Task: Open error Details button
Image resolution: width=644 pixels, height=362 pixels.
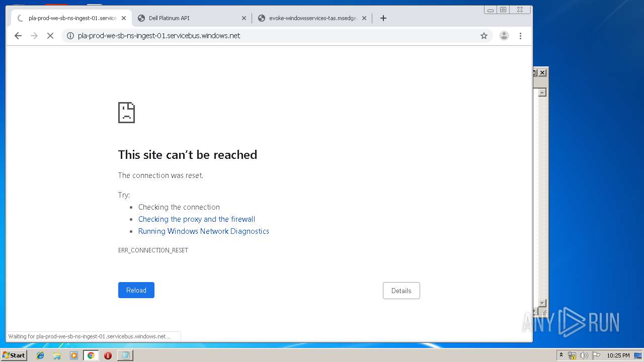Action: click(x=401, y=291)
